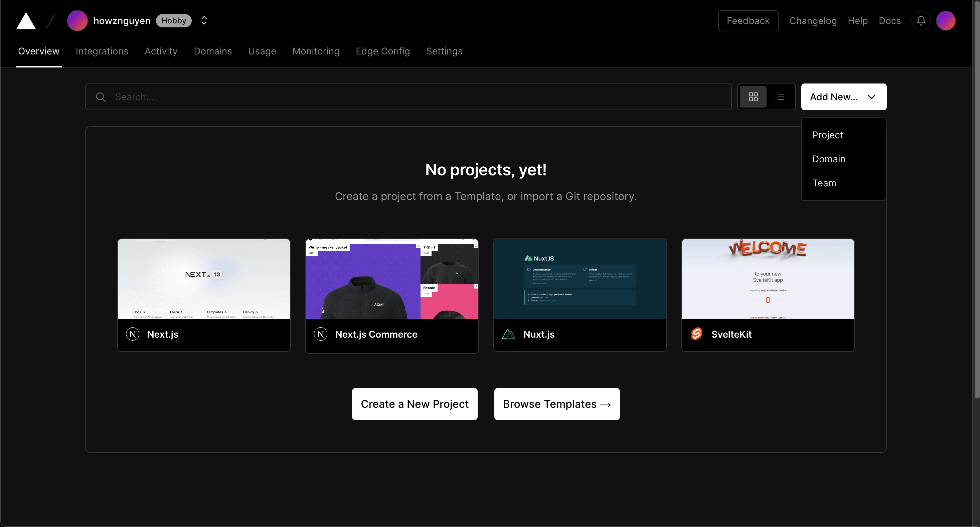This screenshot has height=527, width=980.
Task: Open the SvelteKit template preview
Action: coord(768,279)
